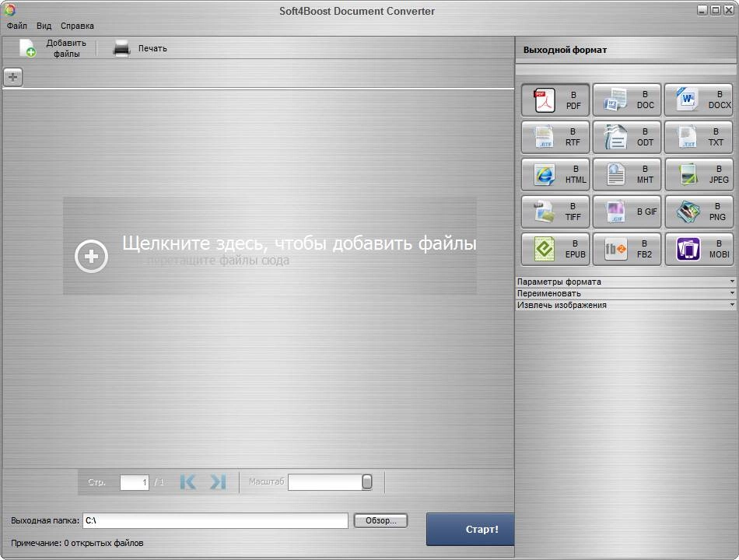
Task: Choose the To RTF format button
Action: [555, 137]
